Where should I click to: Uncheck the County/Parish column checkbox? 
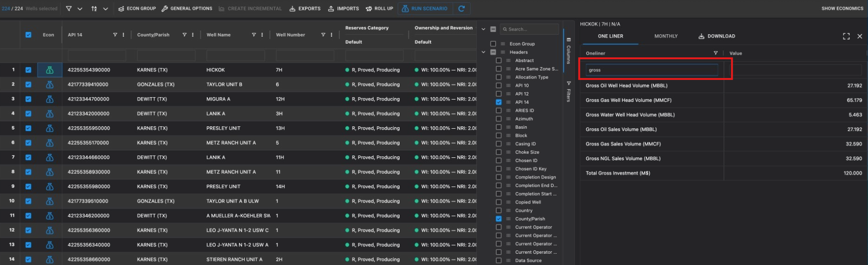pyautogui.click(x=499, y=219)
